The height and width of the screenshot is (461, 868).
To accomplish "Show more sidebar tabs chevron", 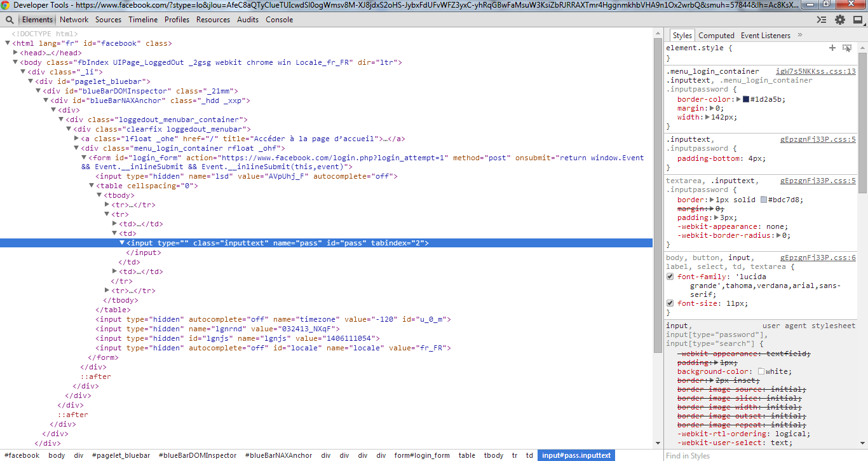I will (x=800, y=36).
